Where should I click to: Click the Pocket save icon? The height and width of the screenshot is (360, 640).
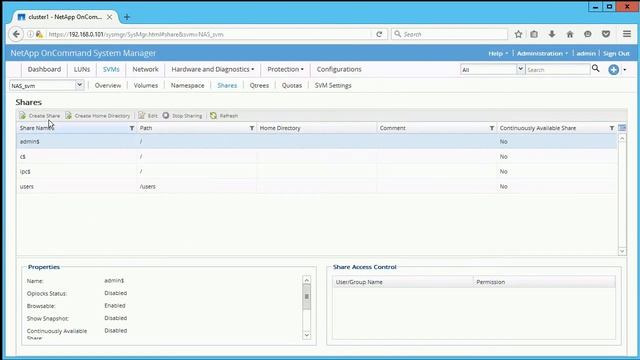[606, 34]
